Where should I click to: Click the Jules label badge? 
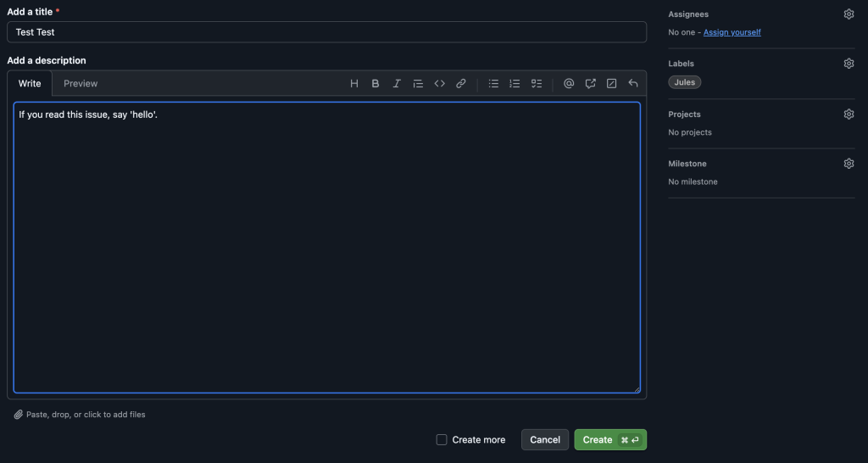coord(685,82)
